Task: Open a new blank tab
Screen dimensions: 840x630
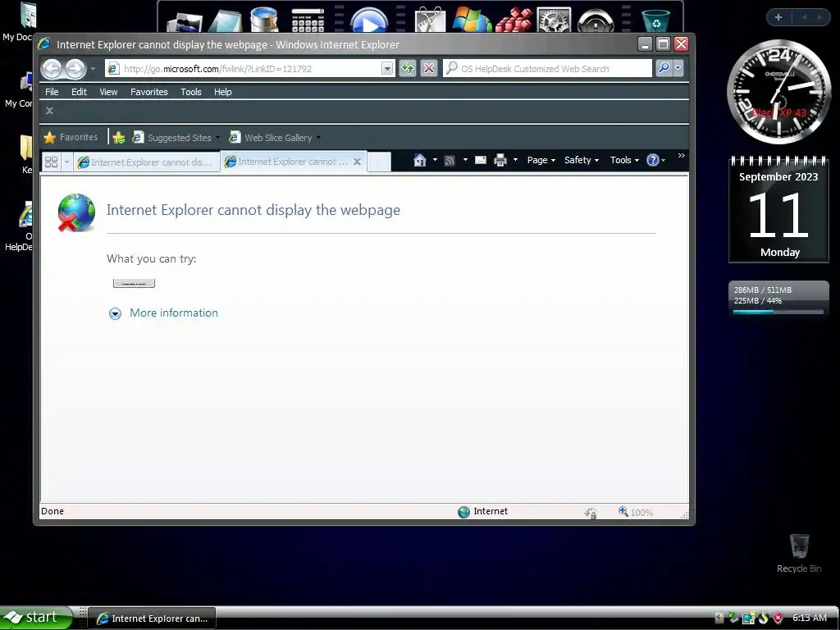Action: (x=379, y=162)
